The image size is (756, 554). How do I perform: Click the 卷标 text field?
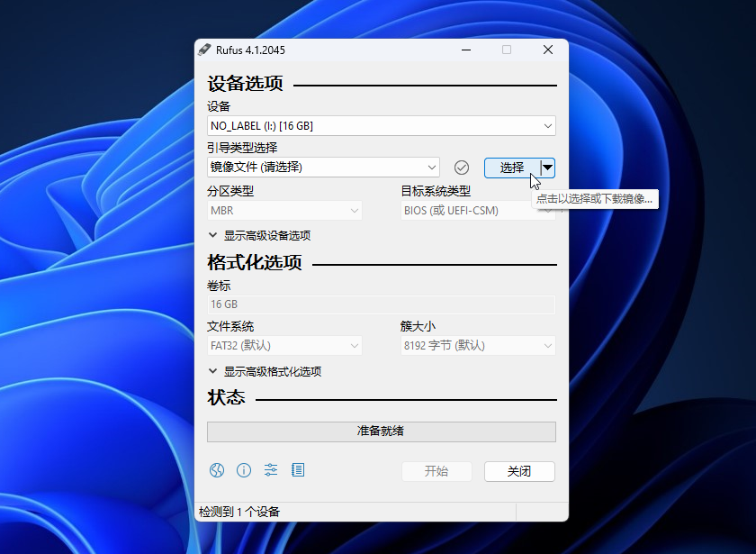click(x=382, y=304)
